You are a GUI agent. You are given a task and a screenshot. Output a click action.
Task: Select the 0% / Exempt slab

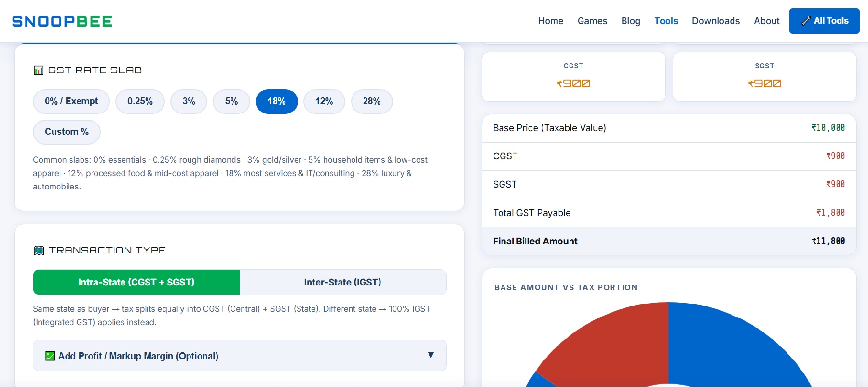coord(71,101)
